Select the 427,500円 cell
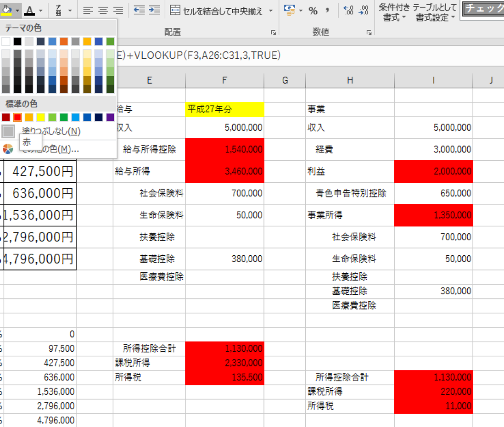Image resolution: width=504 pixels, height=427 pixels. (40, 171)
